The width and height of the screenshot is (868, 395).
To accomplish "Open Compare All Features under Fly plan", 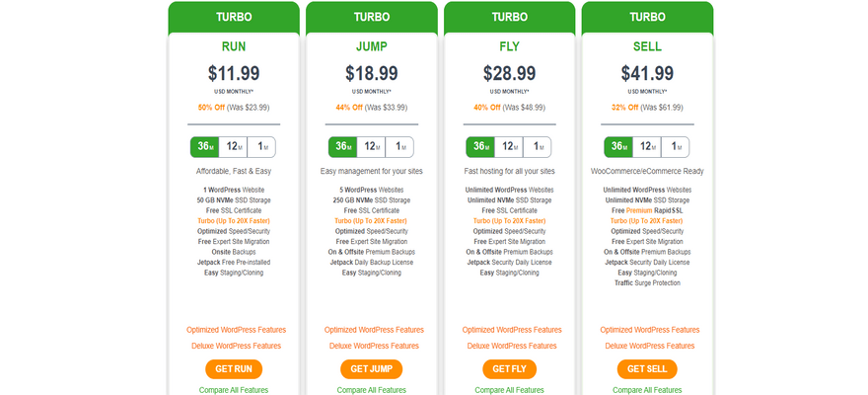I will [x=509, y=390].
